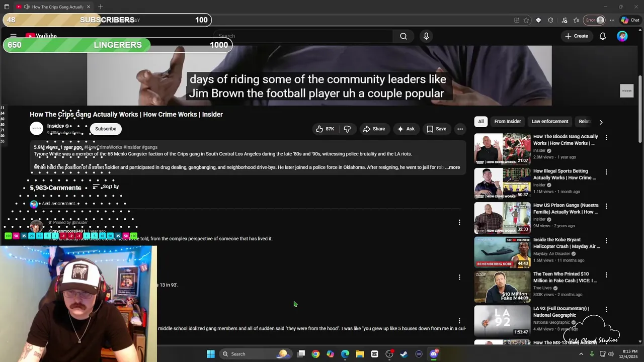Open the comments Sort by menu
The height and width of the screenshot is (362, 644).
[106, 187]
